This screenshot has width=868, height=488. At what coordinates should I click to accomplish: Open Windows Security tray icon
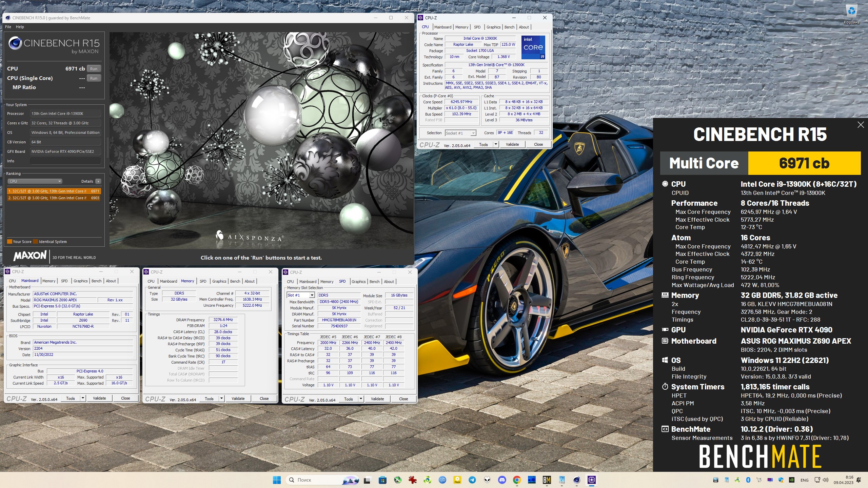pos(781,480)
